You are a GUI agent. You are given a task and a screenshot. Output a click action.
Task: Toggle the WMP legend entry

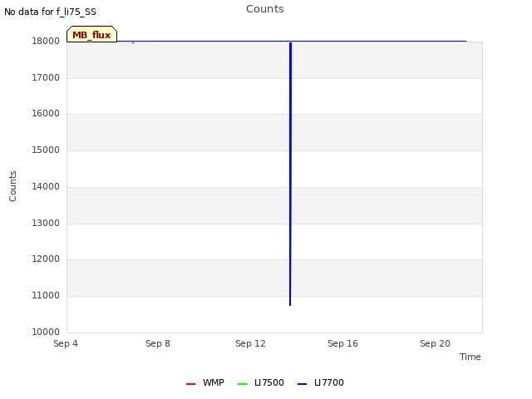(205, 382)
